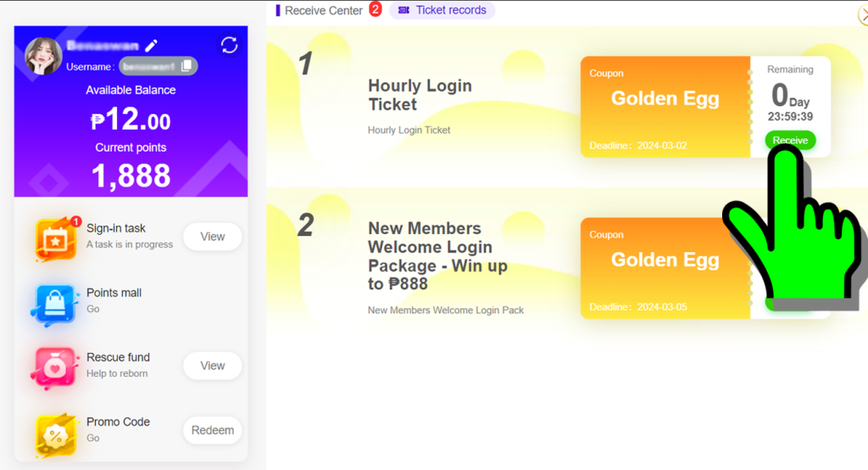
Task: Click the Points mall Go text
Action: (93, 309)
